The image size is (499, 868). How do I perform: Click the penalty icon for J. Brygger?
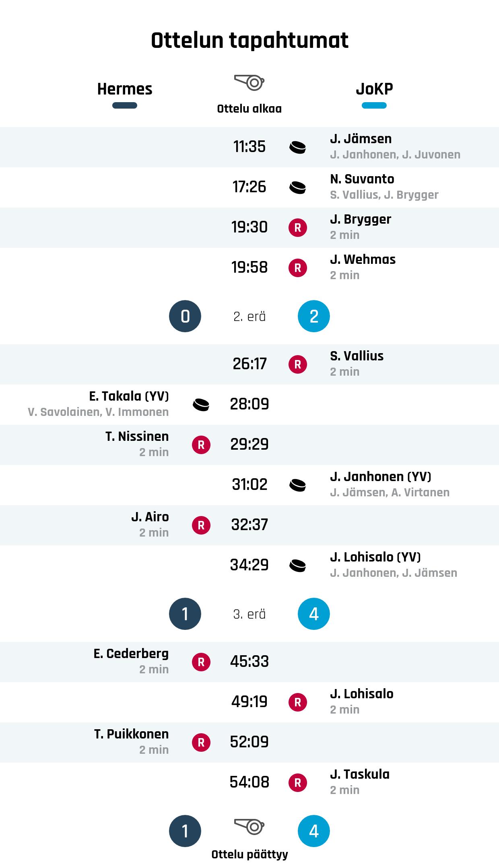click(297, 228)
